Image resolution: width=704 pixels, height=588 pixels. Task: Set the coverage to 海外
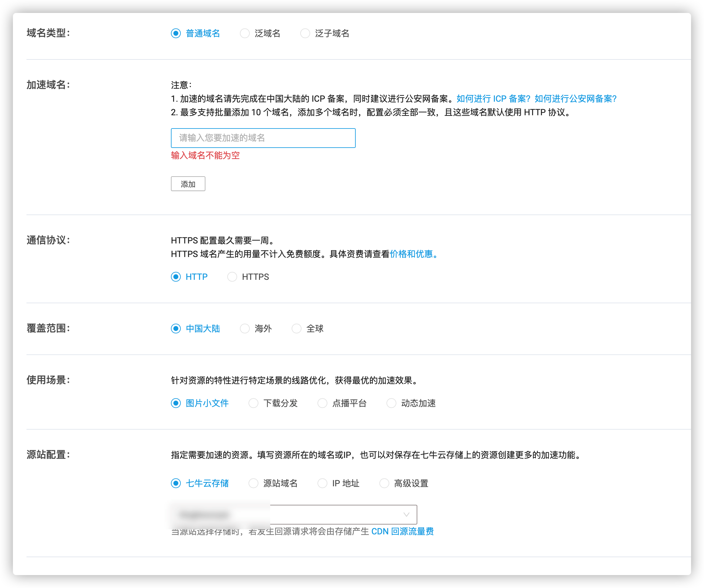[245, 329]
